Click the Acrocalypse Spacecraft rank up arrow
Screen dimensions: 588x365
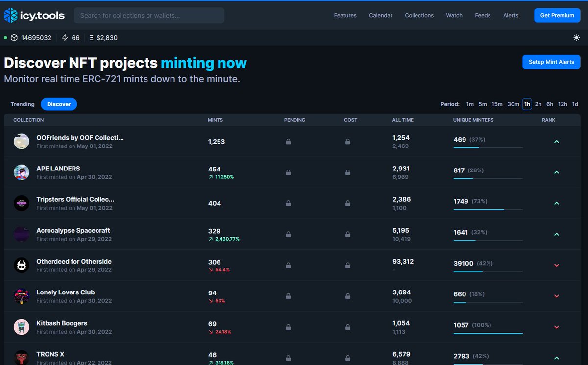pos(556,234)
